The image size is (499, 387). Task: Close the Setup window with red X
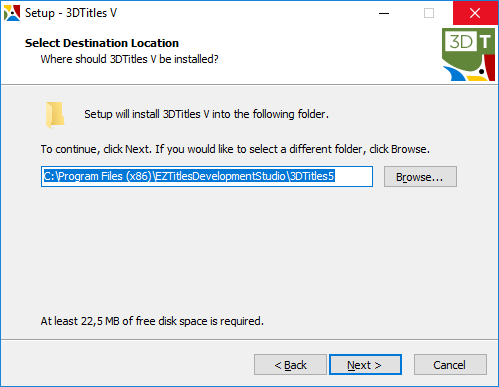pyautogui.click(x=475, y=13)
